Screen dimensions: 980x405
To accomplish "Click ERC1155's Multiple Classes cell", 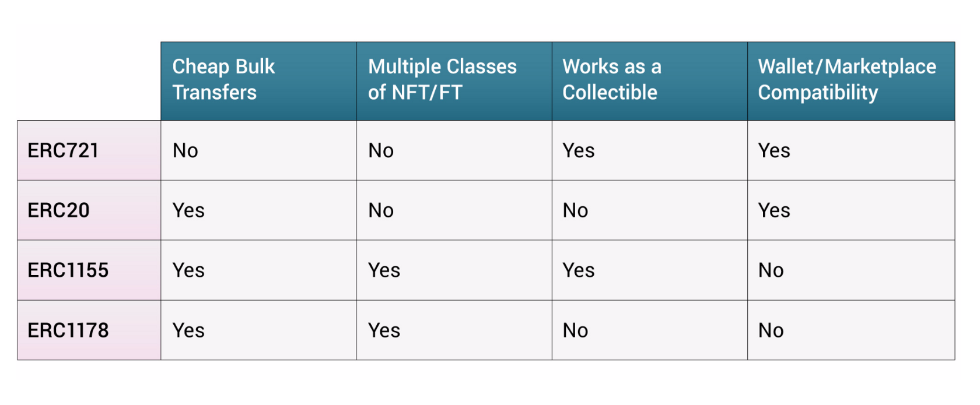I will [x=454, y=270].
